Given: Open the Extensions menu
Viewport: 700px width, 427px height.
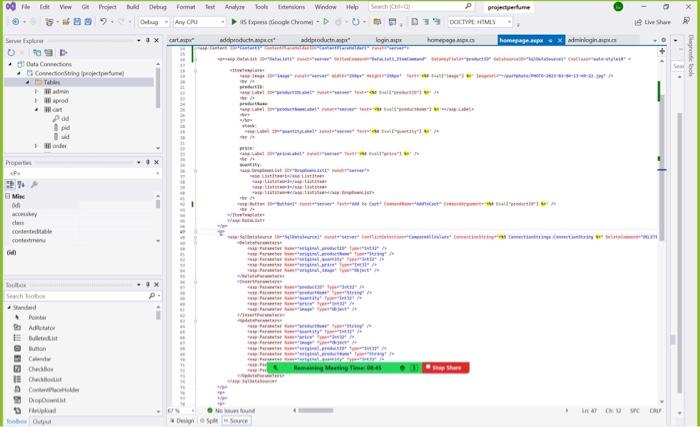Looking at the screenshot, I should tap(292, 7).
